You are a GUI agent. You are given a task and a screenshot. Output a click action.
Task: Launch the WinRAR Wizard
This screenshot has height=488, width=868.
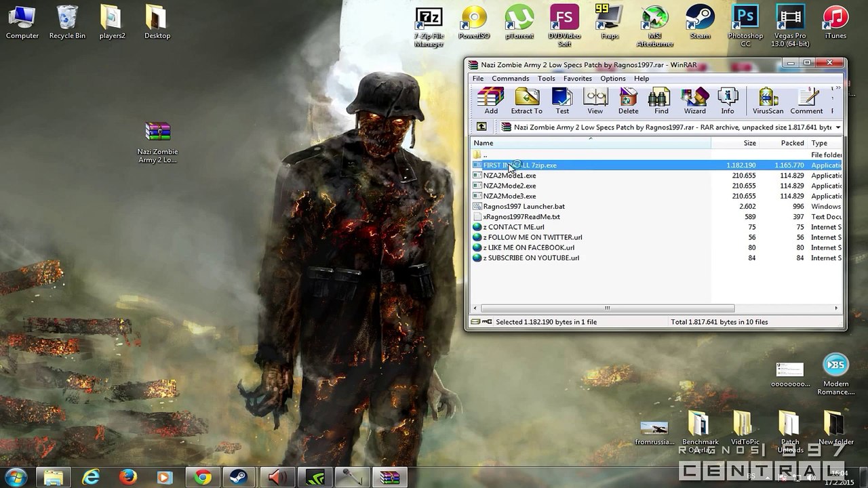694,101
